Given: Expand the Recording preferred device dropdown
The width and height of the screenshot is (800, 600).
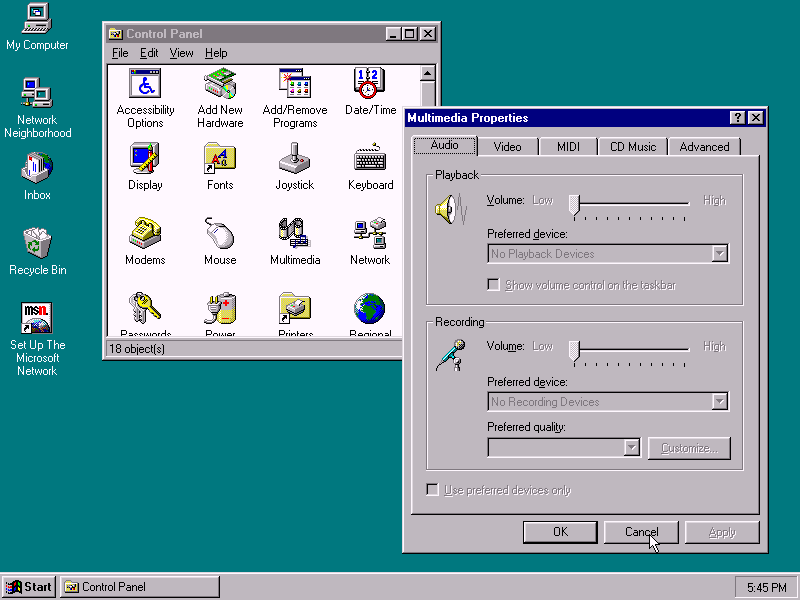Looking at the screenshot, I should [x=719, y=402].
